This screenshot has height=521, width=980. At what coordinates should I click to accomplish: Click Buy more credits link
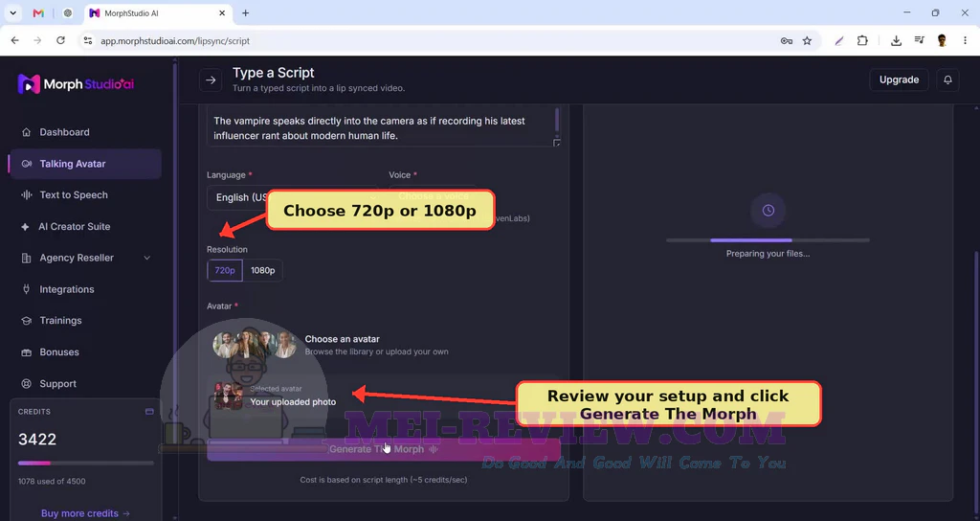pyautogui.click(x=85, y=513)
